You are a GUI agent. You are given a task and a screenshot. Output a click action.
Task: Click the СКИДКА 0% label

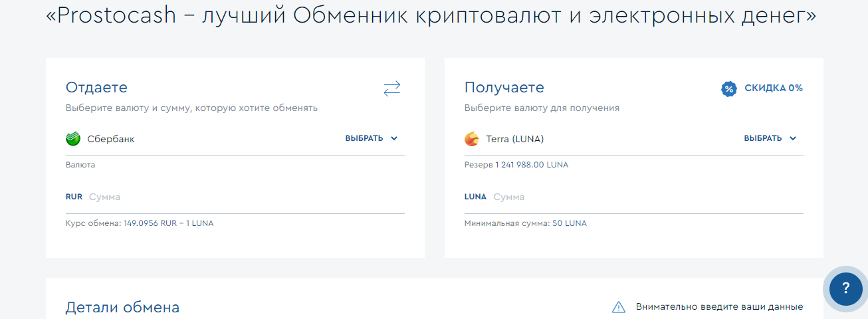click(774, 88)
